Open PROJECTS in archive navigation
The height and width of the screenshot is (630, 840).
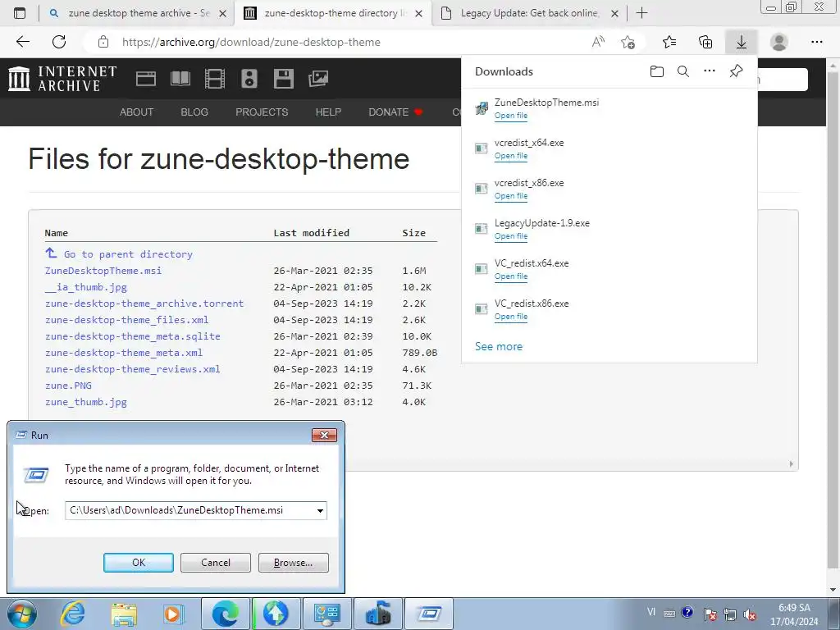tap(262, 112)
